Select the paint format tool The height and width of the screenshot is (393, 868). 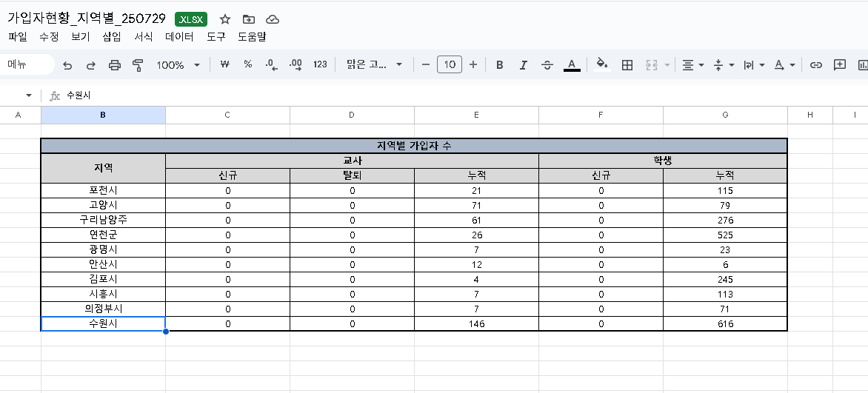pyautogui.click(x=137, y=65)
